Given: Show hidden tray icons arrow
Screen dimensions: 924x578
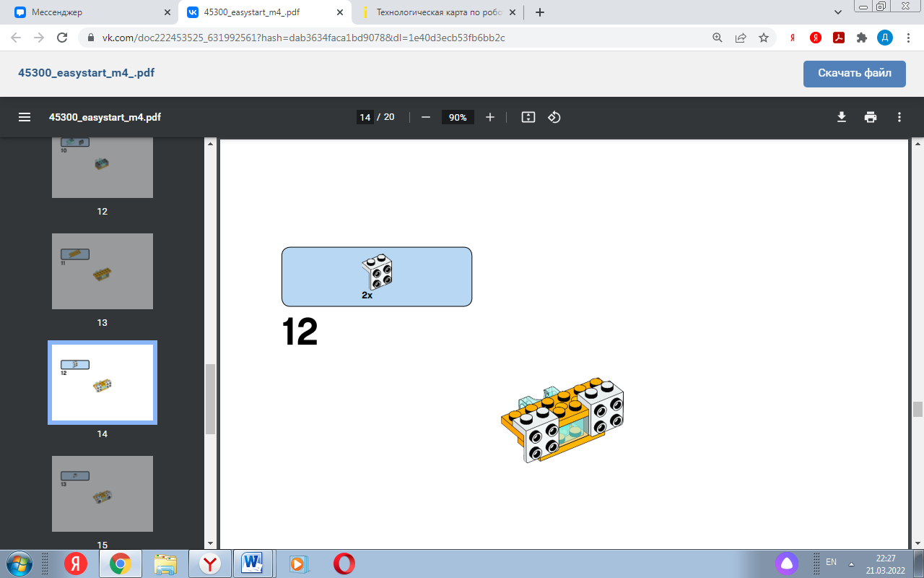Looking at the screenshot, I should click(852, 564).
